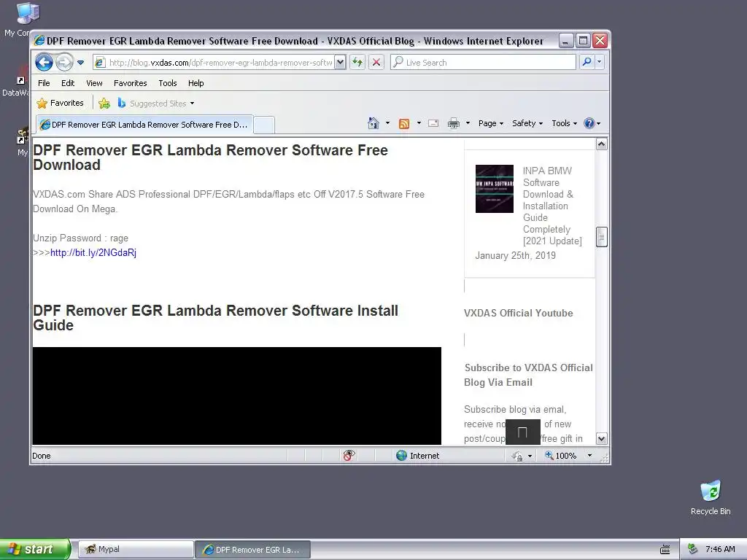Switch to Mypal taskbar button
Viewport: 747px width, 560px height.
click(x=136, y=549)
